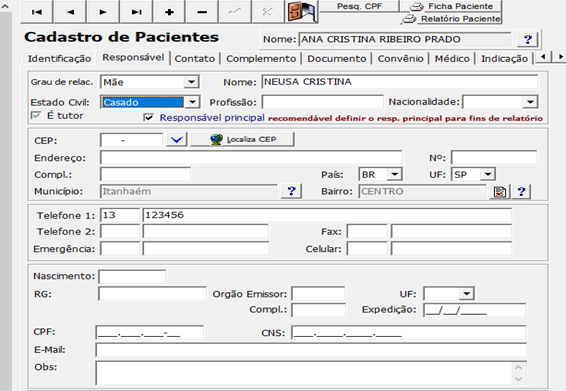
Task: Click the CNS input field
Action: 409,333
